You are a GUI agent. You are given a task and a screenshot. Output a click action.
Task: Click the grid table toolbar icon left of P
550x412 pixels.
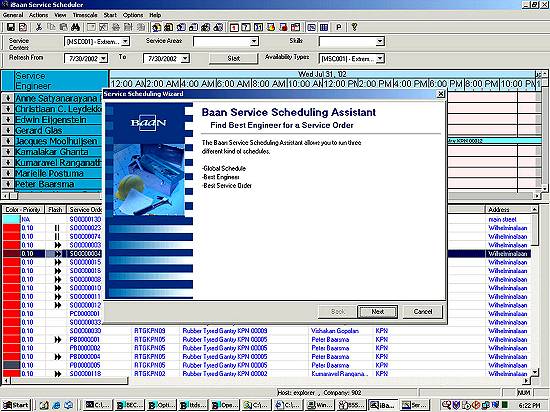324,27
